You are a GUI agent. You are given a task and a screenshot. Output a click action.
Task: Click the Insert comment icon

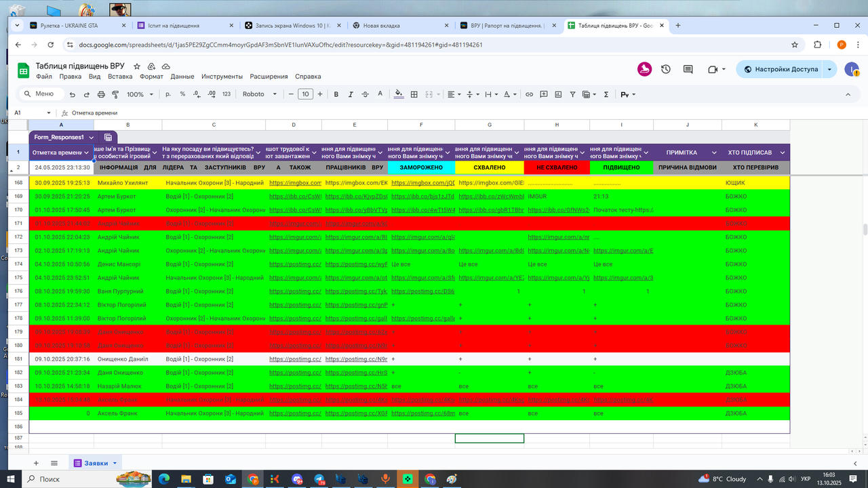(543, 94)
